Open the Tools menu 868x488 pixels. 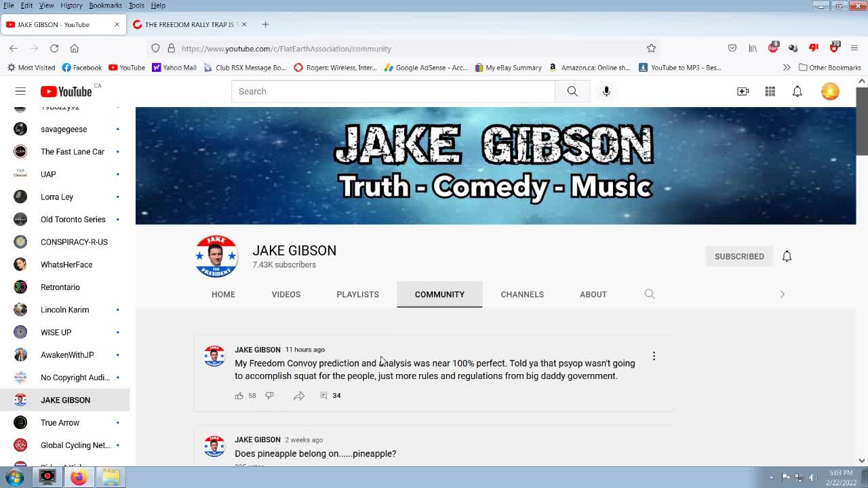(136, 5)
